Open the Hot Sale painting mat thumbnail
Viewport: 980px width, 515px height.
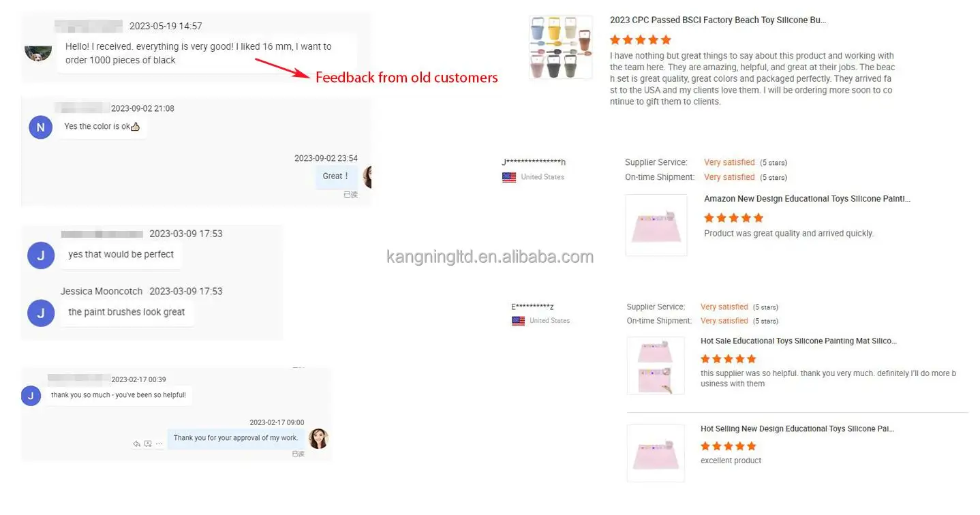coord(656,366)
